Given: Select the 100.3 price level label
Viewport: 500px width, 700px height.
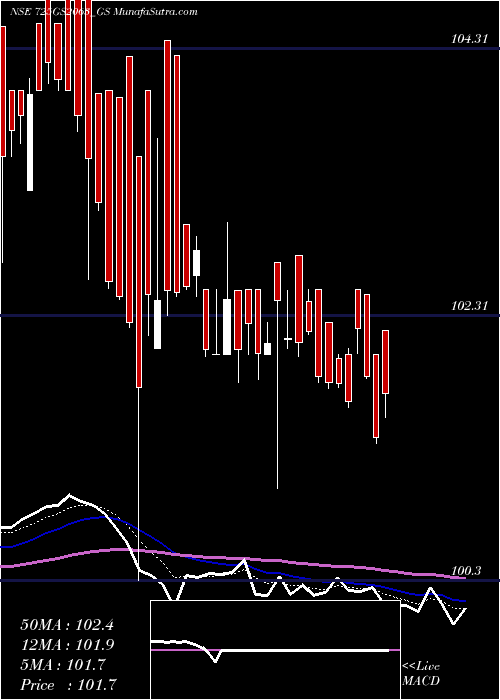Looking at the screenshot, I should point(467,571).
